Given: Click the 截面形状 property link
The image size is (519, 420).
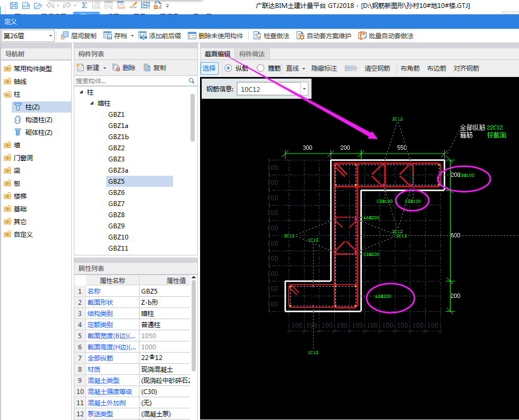Looking at the screenshot, I should tap(100, 303).
